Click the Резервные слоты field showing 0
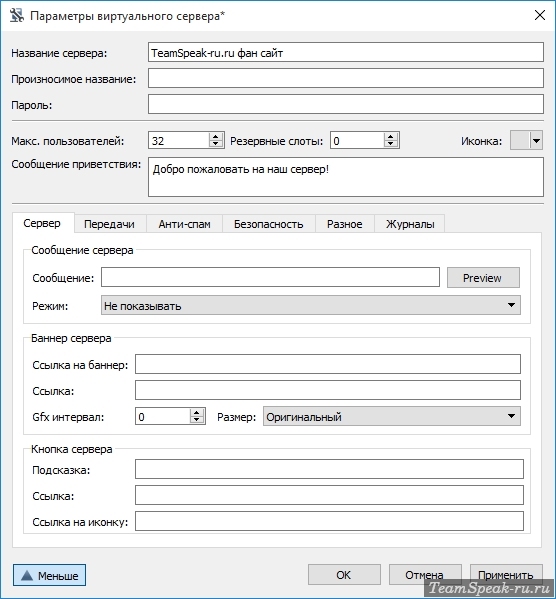Image resolution: width=556 pixels, height=599 pixels. coord(357,141)
